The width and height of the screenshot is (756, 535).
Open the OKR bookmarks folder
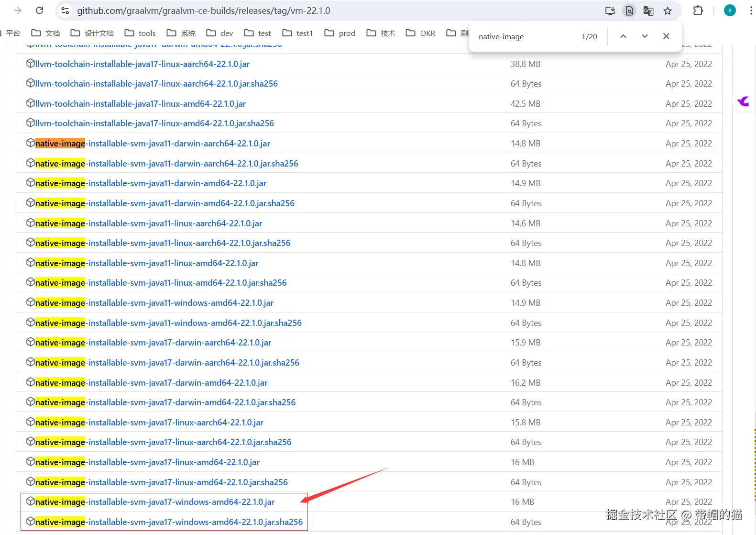click(420, 33)
